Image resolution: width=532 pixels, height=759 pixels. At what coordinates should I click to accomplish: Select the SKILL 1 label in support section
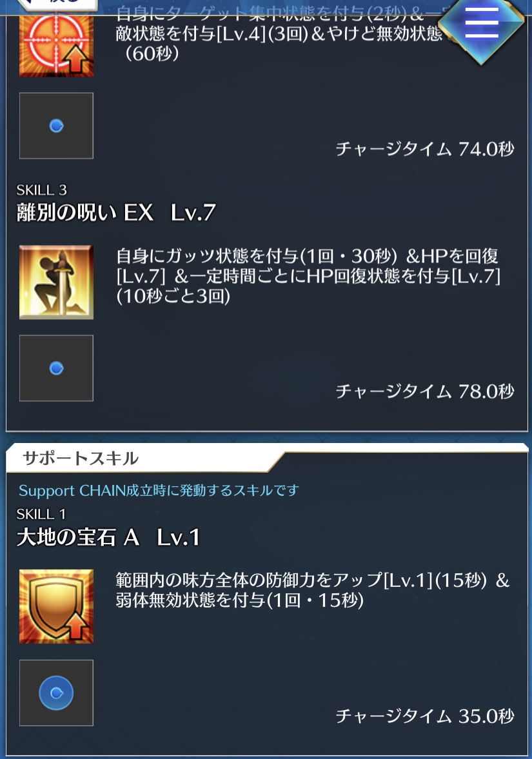[x=41, y=513]
